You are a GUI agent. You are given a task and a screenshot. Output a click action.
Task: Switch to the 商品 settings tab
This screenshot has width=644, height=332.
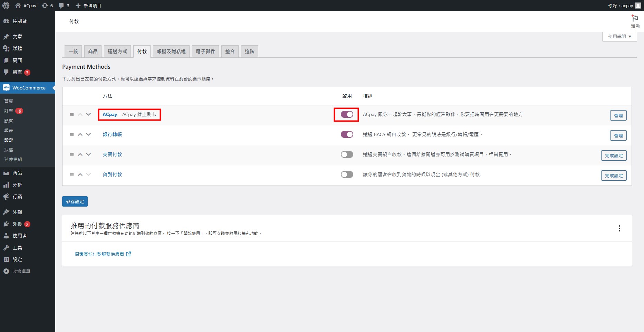pos(93,51)
